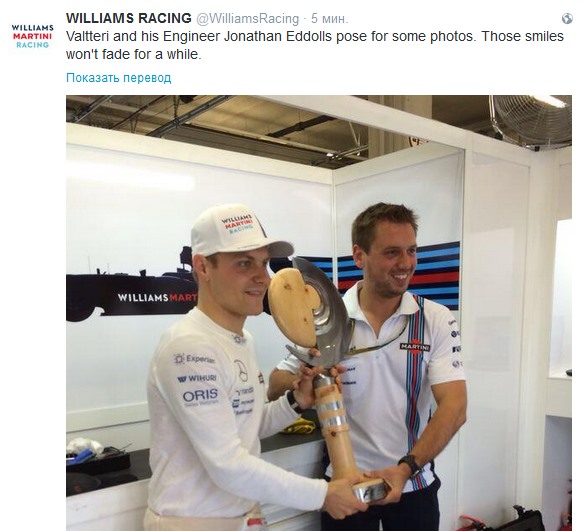Click the wristwatch on the engineer's arm
The image size is (581, 531).
point(410,465)
